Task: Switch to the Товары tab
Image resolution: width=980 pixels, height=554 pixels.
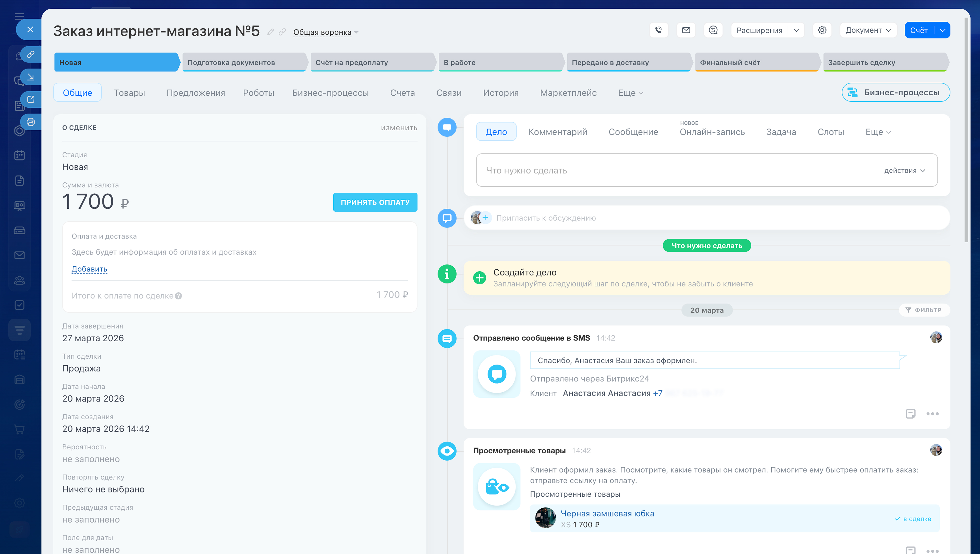Action: coord(129,93)
